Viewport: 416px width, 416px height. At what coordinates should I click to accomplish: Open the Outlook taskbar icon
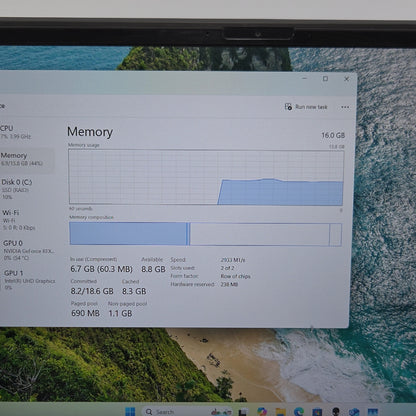coord(354,412)
